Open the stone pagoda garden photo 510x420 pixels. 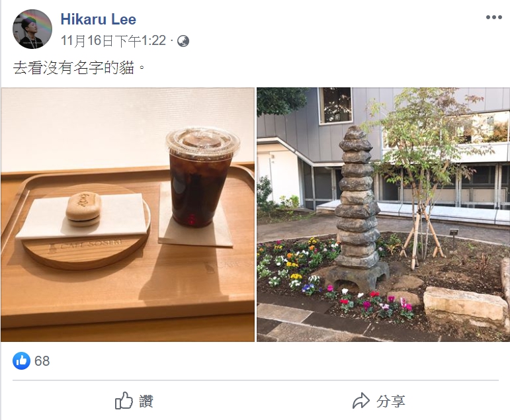[383, 215]
